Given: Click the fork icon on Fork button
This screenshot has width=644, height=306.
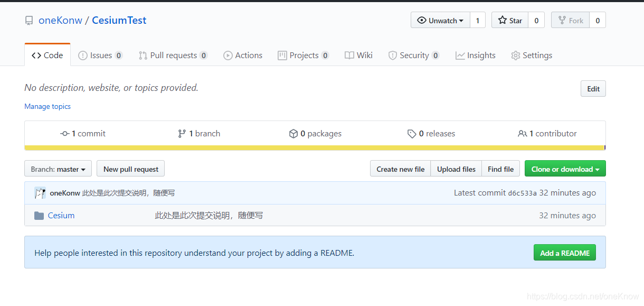Looking at the screenshot, I should [563, 20].
